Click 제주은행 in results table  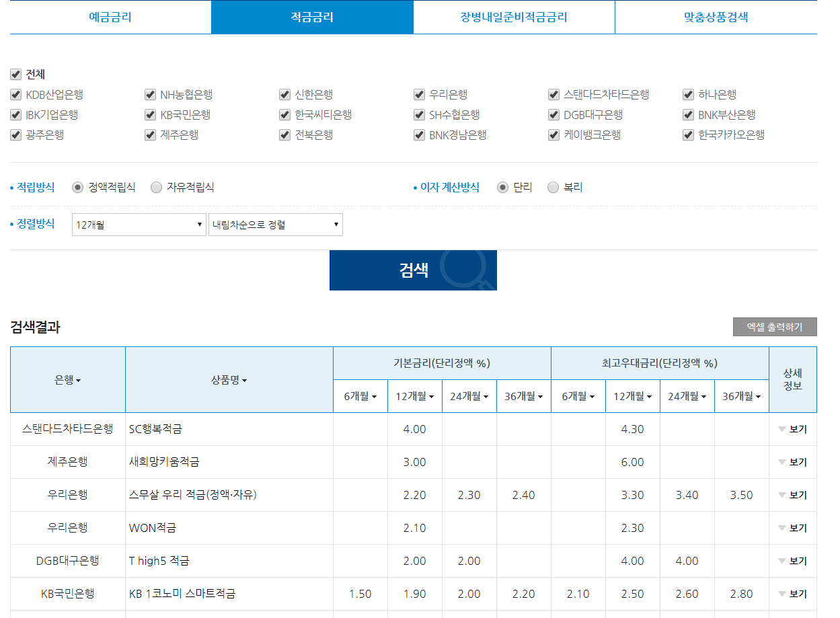68,461
